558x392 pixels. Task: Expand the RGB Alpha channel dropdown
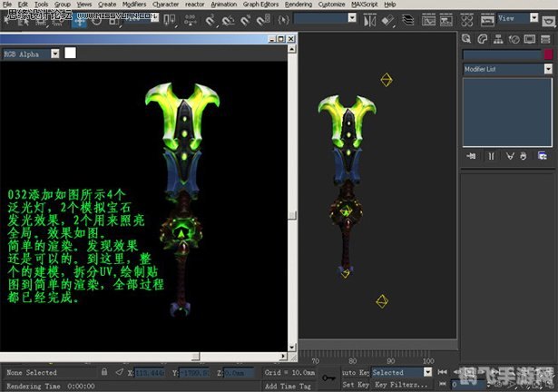pos(54,54)
